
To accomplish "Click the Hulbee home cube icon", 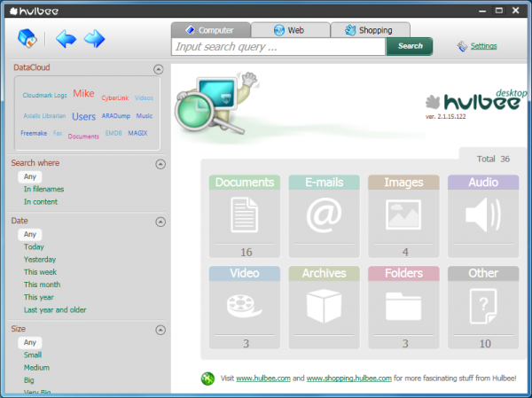I will pos(27,38).
